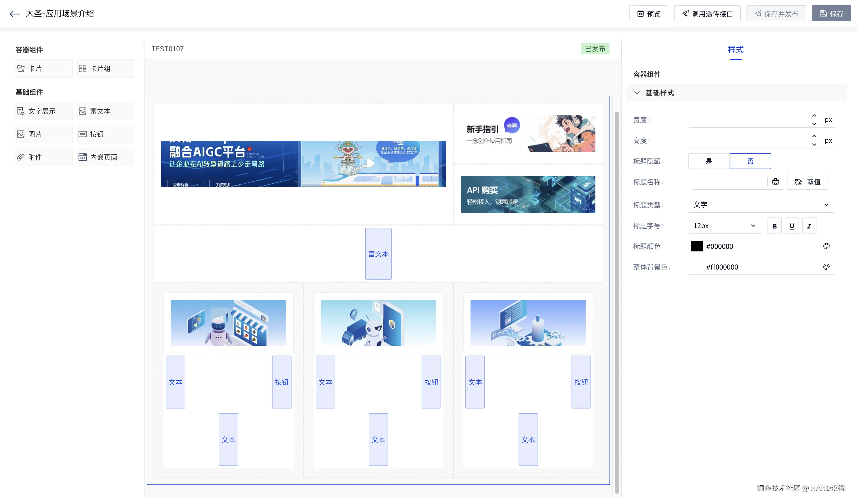Click the 预览 button
This screenshot has width=857, height=504.
click(649, 14)
